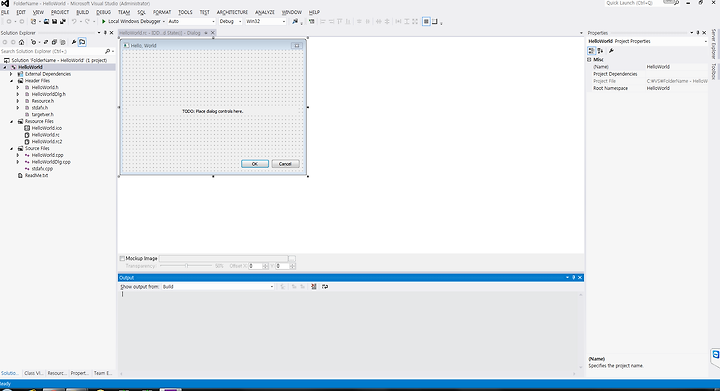The width and height of the screenshot is (720, 391).
Task: Pin the Solution Explorer panel
Action: coord(105,33)
